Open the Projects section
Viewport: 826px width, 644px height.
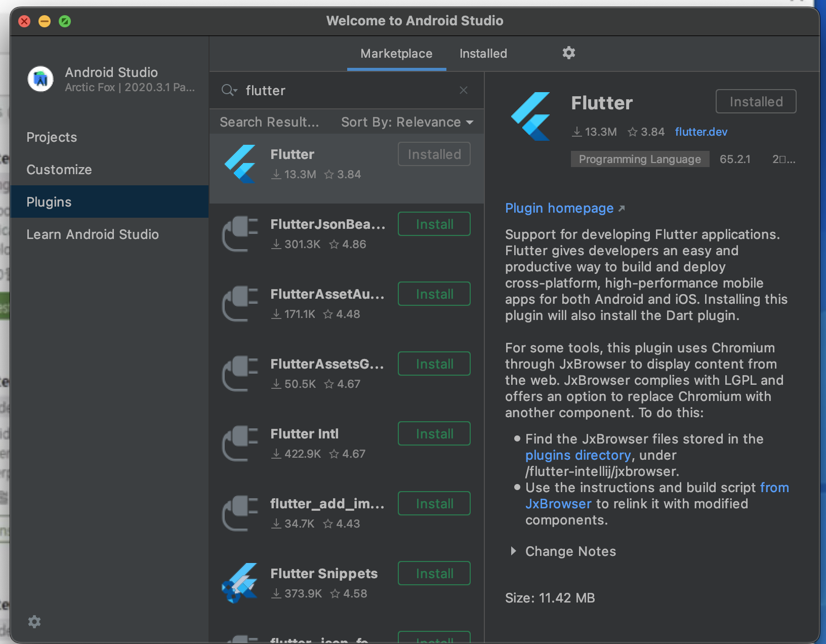[109, 137]
